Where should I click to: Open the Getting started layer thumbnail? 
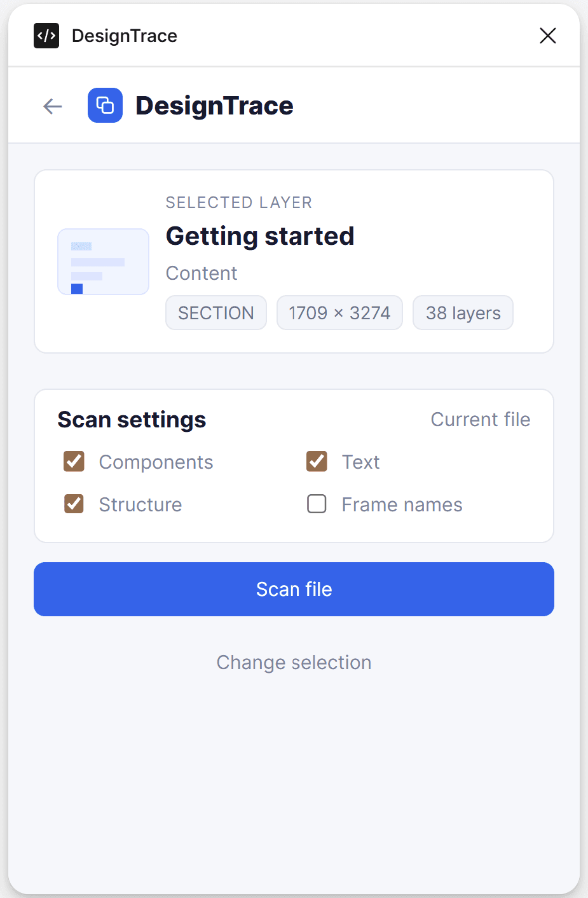(x=103, y=261)
